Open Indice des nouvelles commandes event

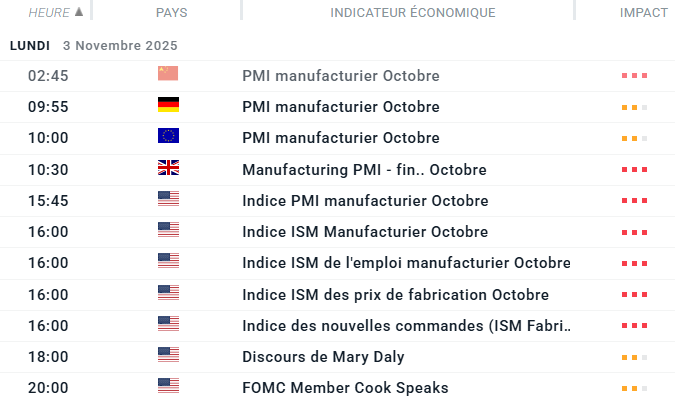click(407, 325)
